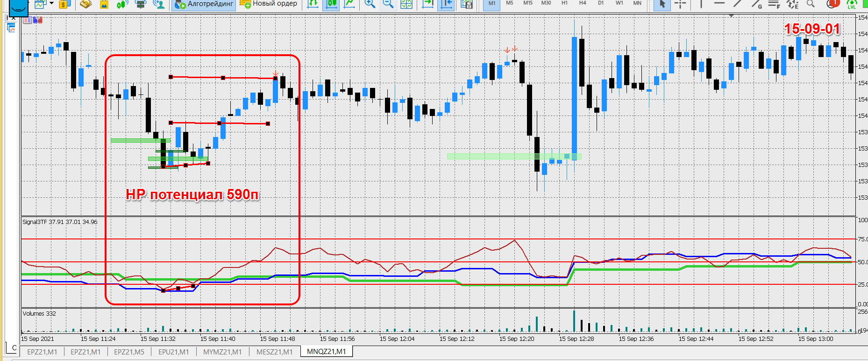This screenshot has width=868, height=361.
Task: Select the MNQZ21,M1 chart tab
Action: click(x=326, y=352)
